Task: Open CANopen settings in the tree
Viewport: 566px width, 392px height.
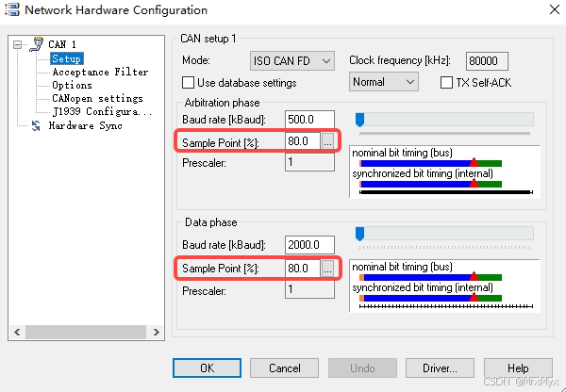Action: [x=97, y=98]
